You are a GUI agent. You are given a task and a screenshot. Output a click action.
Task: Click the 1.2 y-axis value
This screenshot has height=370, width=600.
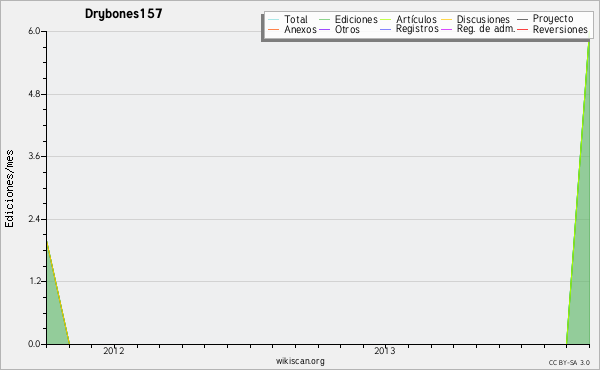[x=34, y=282]
